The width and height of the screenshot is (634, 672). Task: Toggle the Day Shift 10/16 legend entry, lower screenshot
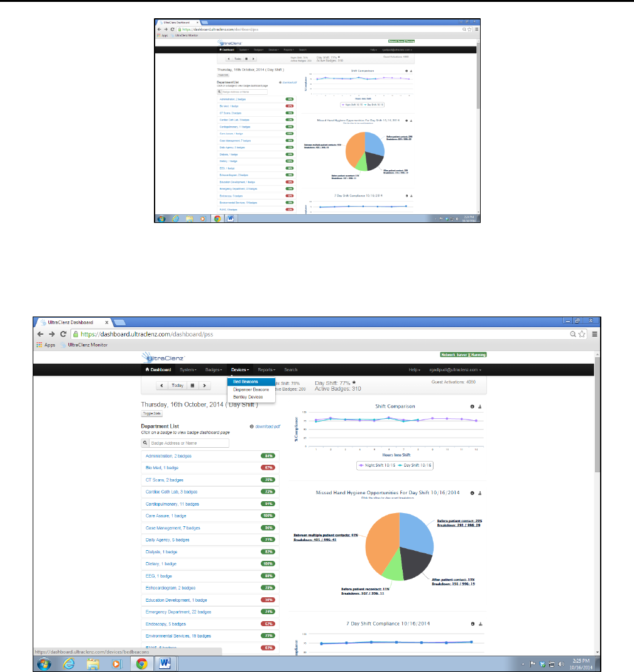pyautogui.click(x=415, y=465)
